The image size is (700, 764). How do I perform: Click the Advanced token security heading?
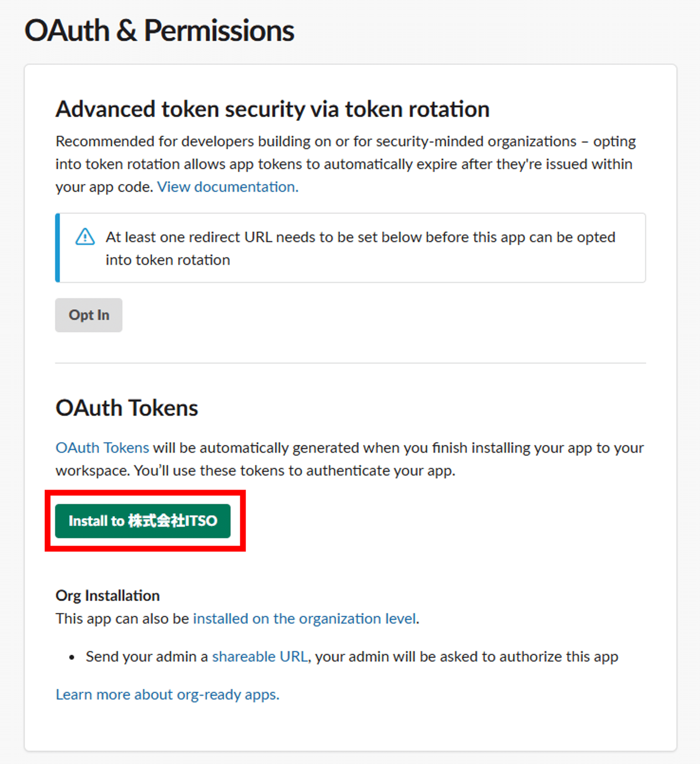point(272,109)
